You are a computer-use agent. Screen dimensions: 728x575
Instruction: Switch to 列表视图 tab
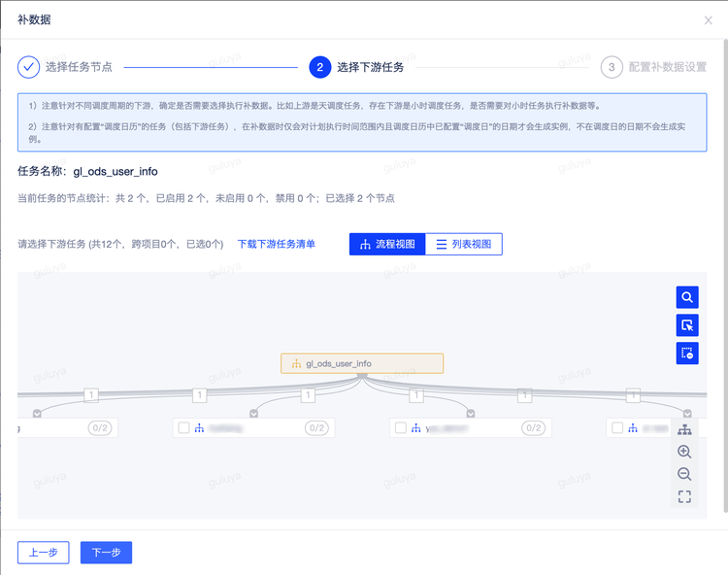(x=463, y=244)
